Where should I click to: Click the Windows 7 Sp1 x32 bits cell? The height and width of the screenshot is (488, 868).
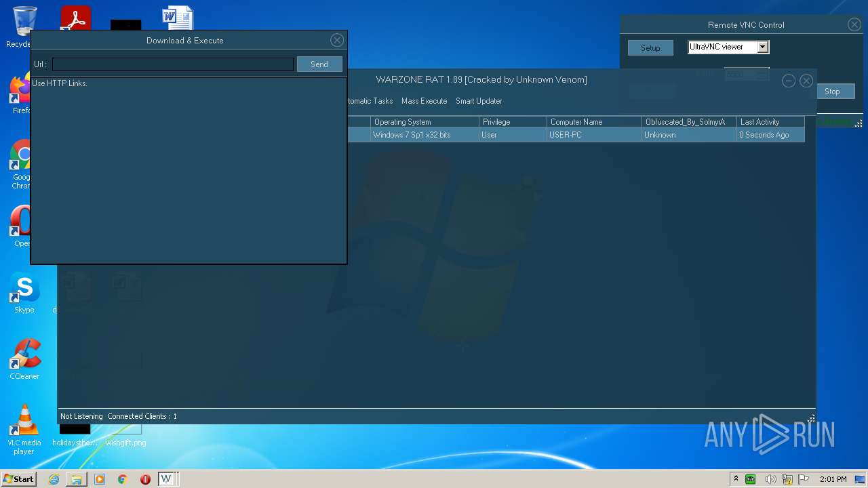pos(425,135)
